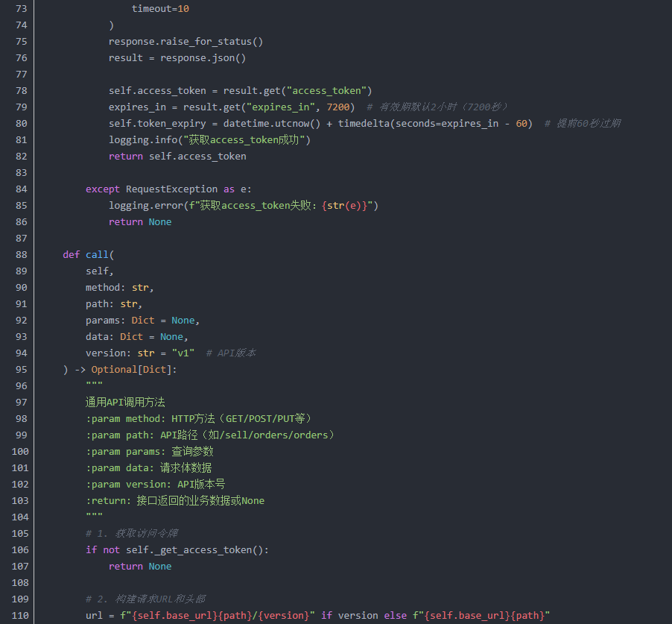Click the 'version: str = "v1"' parameter
Screen dimensions: 672x624
(x=140, y=353)
